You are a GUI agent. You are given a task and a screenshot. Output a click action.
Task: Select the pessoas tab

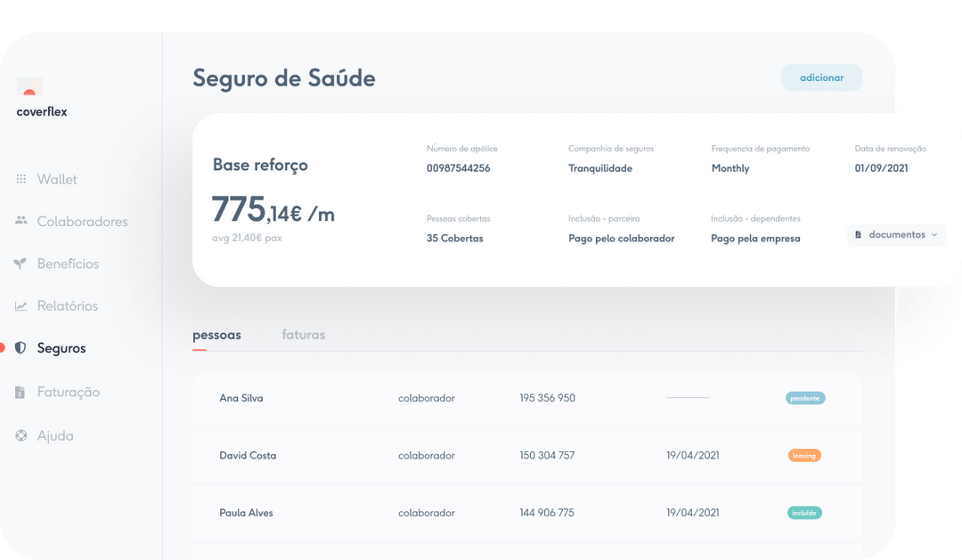click(216, 336)
